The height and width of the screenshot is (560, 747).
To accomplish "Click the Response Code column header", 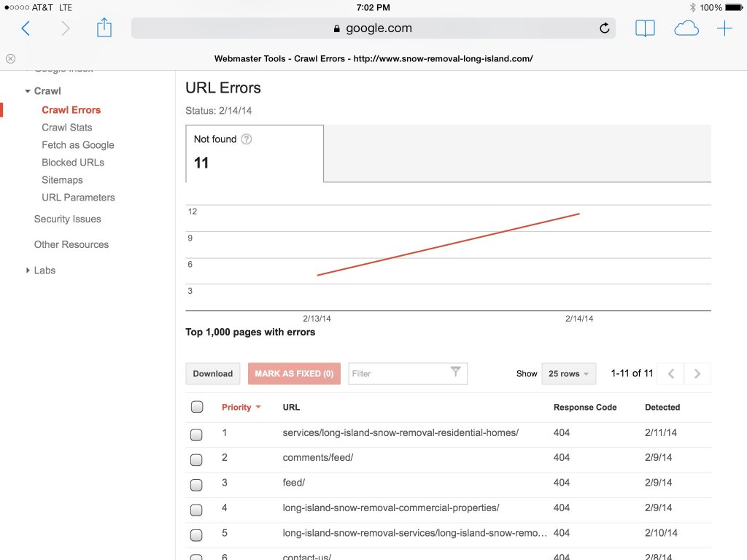I will [585, 407].
